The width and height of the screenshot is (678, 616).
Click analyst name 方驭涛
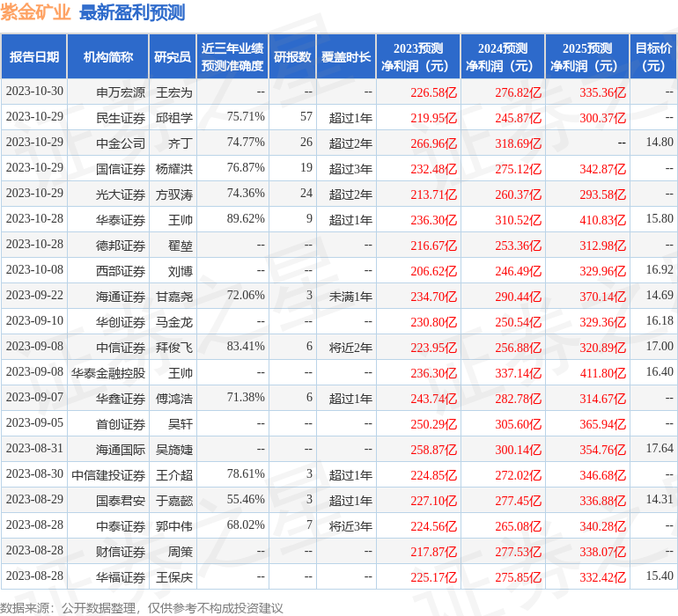point(174,194)
